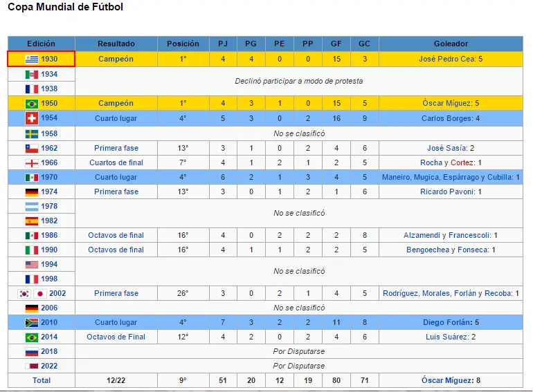Open José Pedro Cea player link
The height and width of the screenshot is (392, 533).
[446, 59]
